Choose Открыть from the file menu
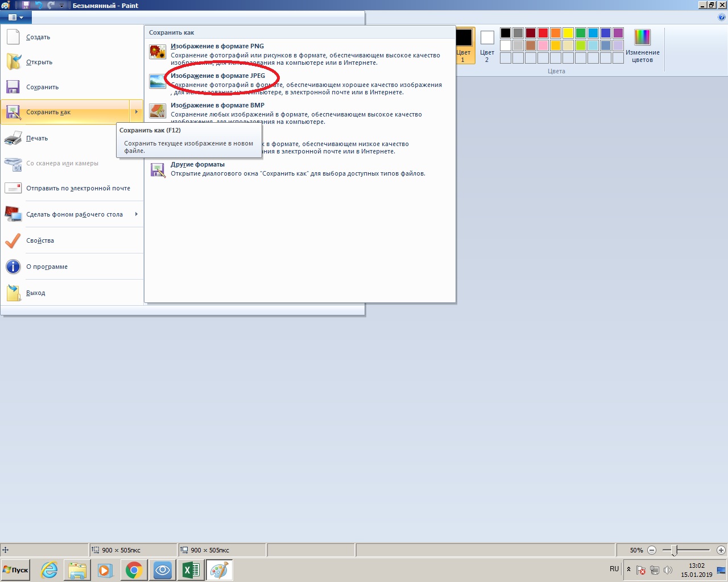 pyautogui.click(x=72, y=62)
